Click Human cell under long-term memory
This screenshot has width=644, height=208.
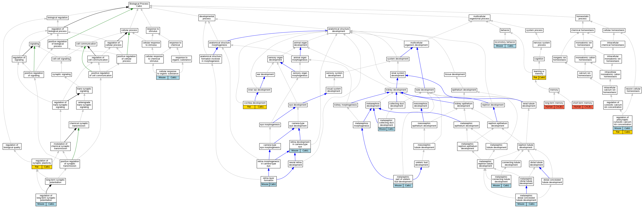(x=549, y=107)
